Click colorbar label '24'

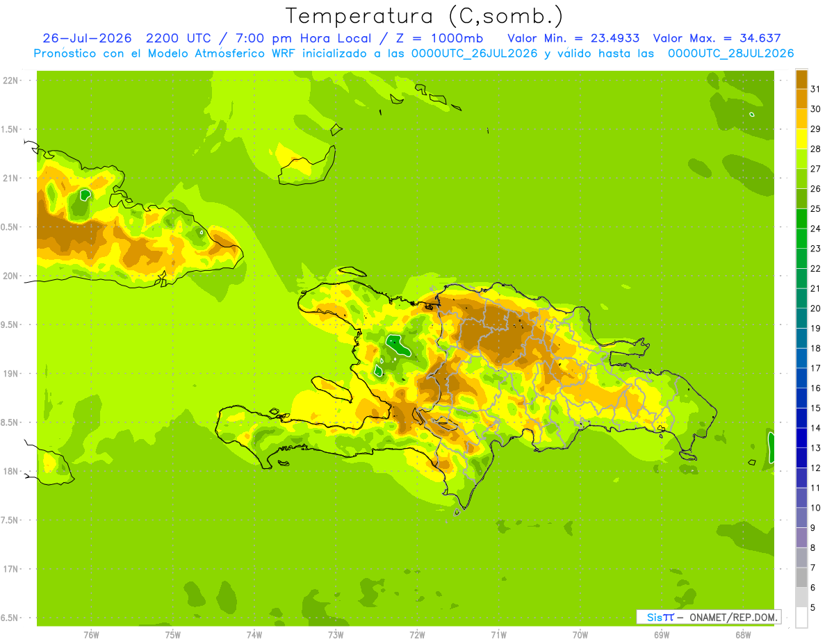[x=815, y=229]
